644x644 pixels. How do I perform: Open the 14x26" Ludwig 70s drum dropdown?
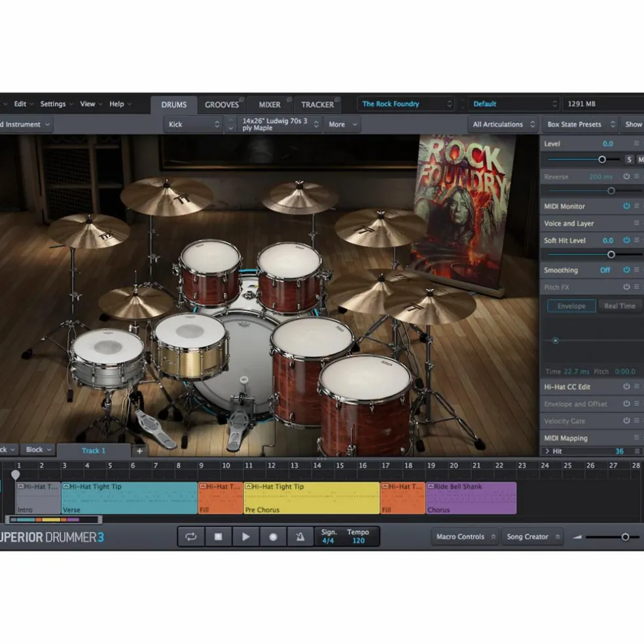280,124
